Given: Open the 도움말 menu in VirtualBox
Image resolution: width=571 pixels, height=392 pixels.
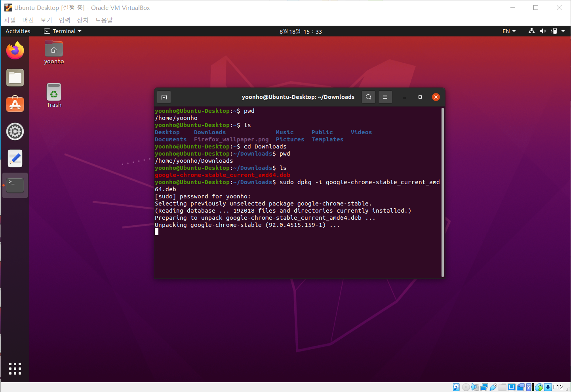Looking at the screenshot, I should tap(104, 20).
